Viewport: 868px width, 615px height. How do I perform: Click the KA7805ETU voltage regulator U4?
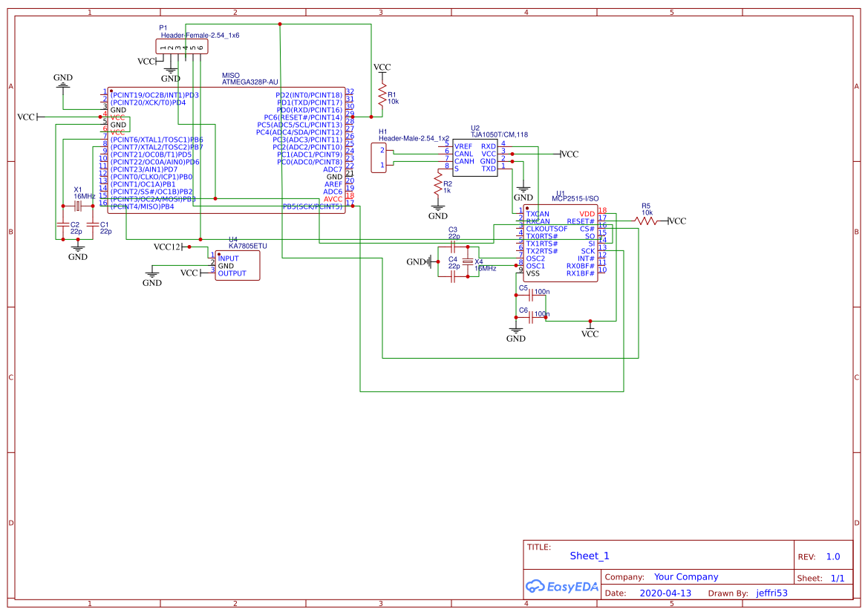(x=238, y=264)
